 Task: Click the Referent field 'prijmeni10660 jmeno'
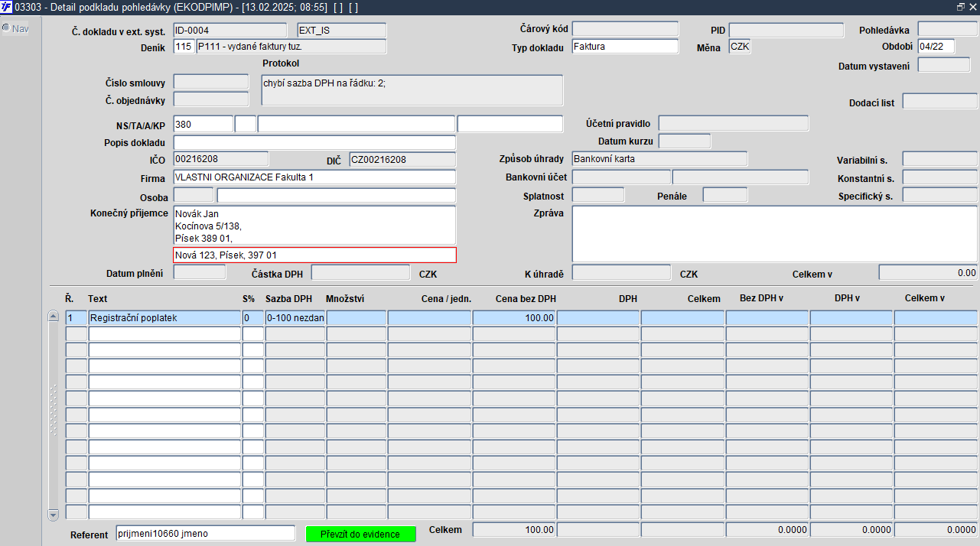205,533
